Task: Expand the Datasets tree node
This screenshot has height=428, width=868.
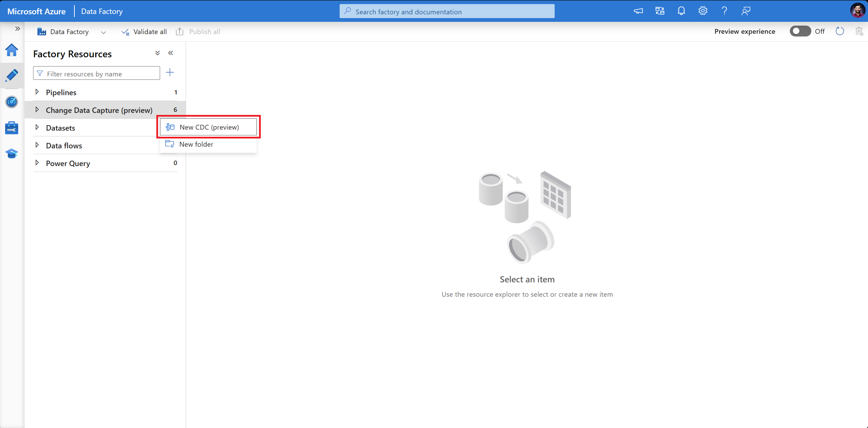Action: pos(37,128)
